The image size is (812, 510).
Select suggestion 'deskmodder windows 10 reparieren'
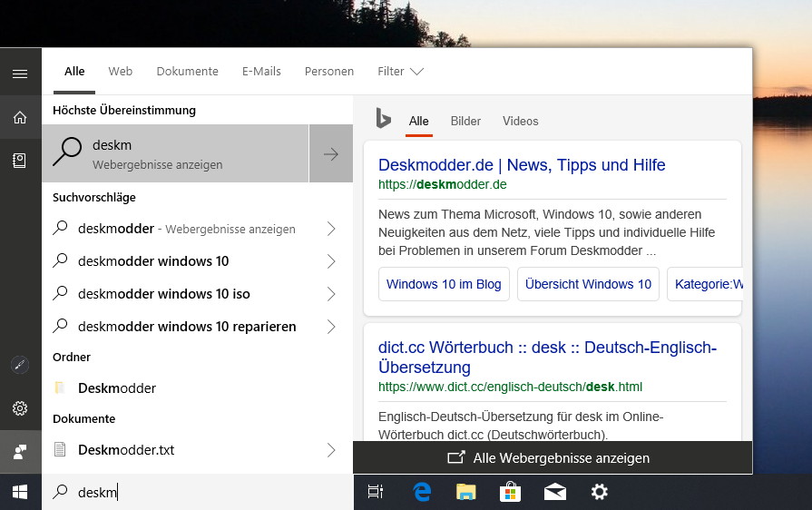[187, 327]
